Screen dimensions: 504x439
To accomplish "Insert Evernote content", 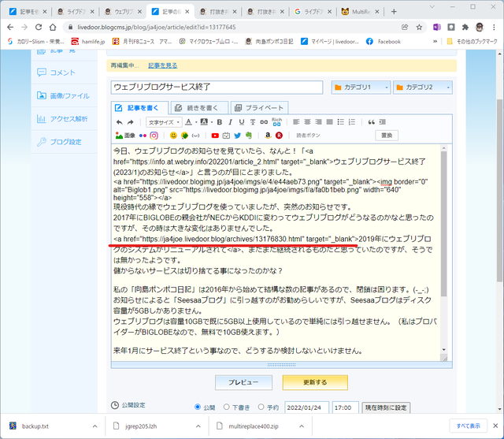I will click(x=249, y=136).
